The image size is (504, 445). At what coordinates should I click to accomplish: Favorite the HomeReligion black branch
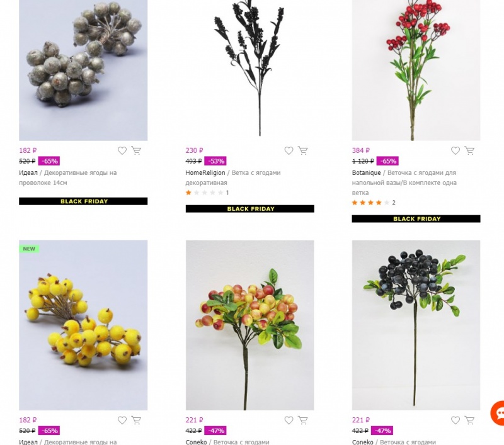(x=289, y=150)
